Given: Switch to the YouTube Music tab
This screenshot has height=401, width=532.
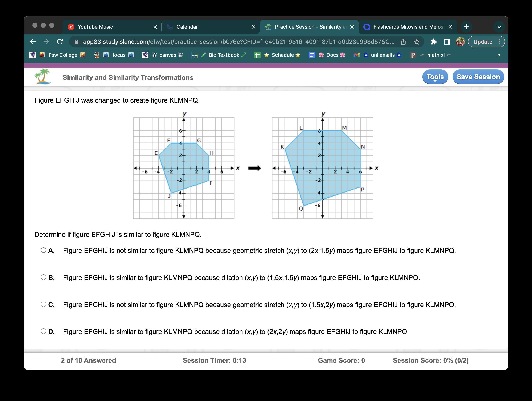Looking at the screenshot, I should (95, 27).
